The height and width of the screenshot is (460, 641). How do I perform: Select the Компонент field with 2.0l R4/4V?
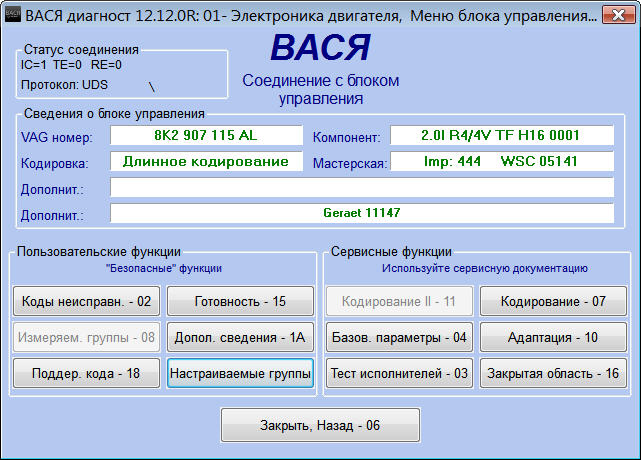pos(501,135)
